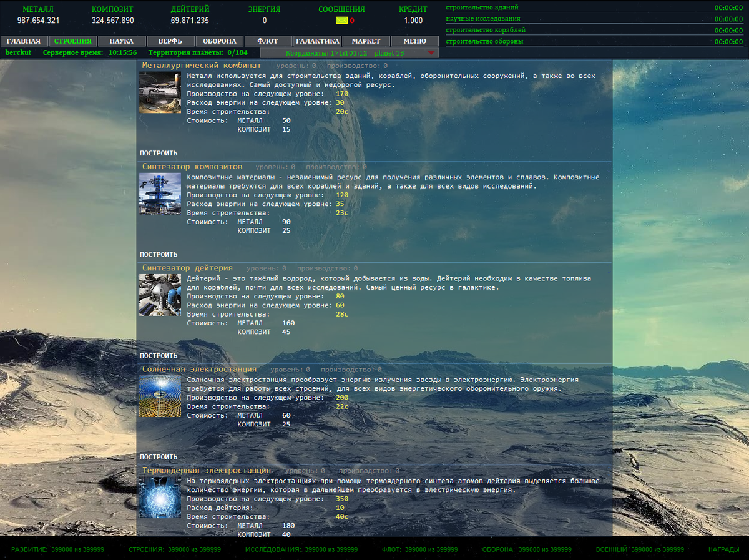Image resolution: width=749 pixels, height=560 pixels.
Task: Click the Металлургический комбинат building image
Action: pos(160,92)
